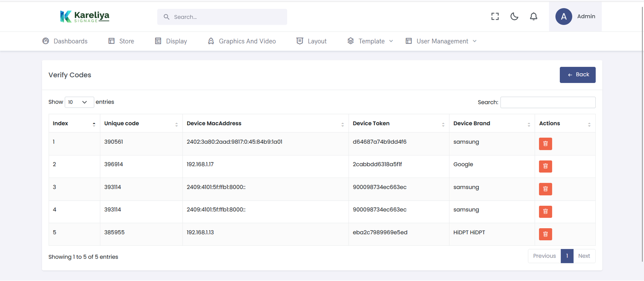This screenshot has height=281, width=644.
Task: Click the Device Brand header text
Action: [x=472, y=124]
